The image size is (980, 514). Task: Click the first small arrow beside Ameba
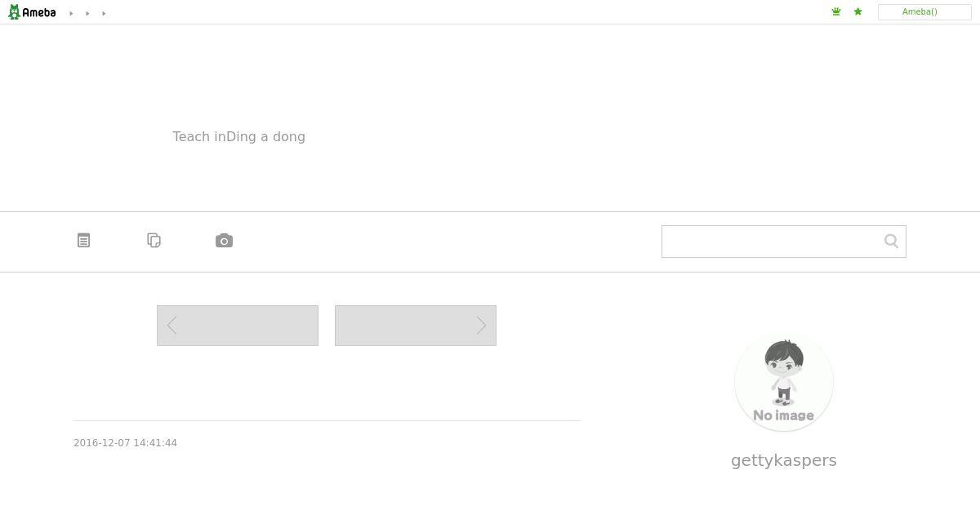point(71,13)
